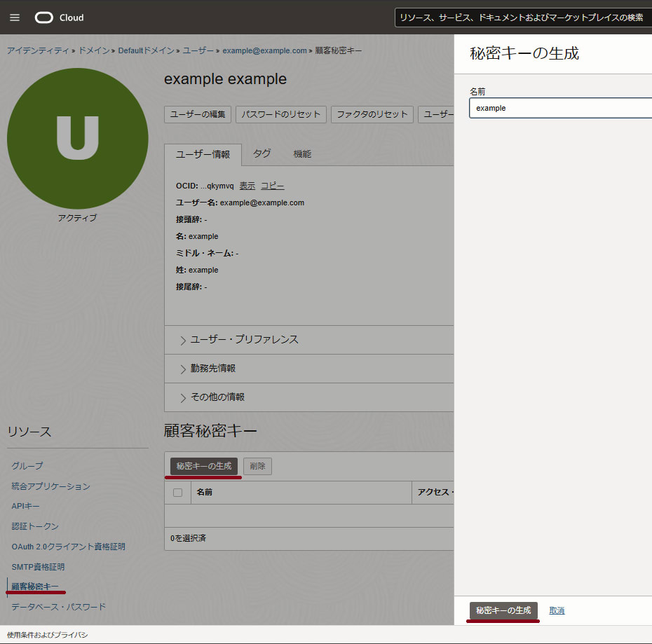Screen dimensions: 652x644
Task: Go to the ドメイン breadcrumb
Action: tap(94, 50)
